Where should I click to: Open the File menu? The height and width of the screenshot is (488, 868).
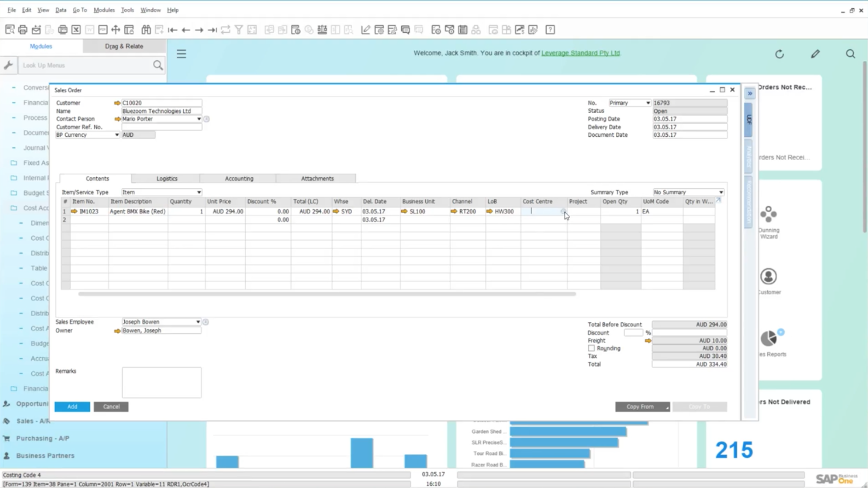[12, 10]
